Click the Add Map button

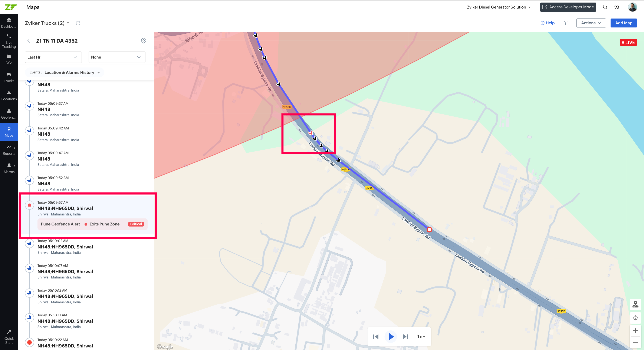coord(624,23)
